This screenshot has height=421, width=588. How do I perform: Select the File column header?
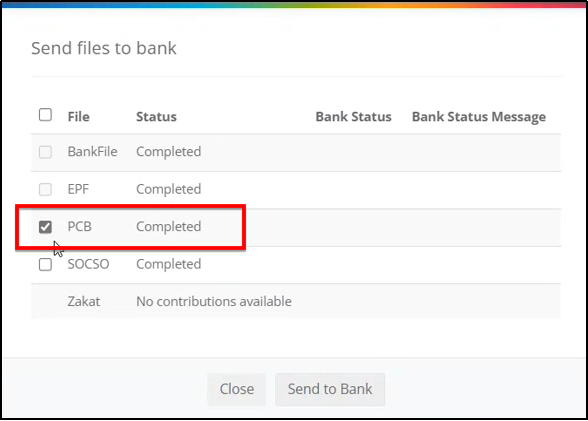(x=78, y=117)
